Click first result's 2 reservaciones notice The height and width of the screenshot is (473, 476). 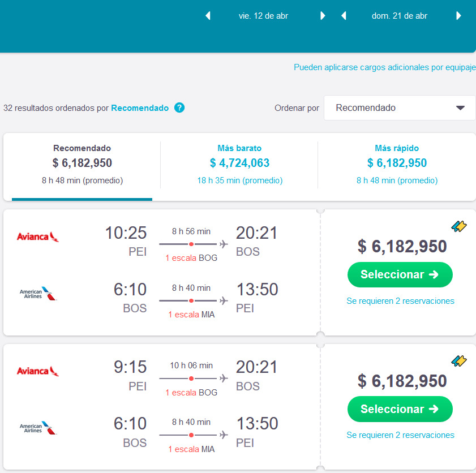click(400, 301)
